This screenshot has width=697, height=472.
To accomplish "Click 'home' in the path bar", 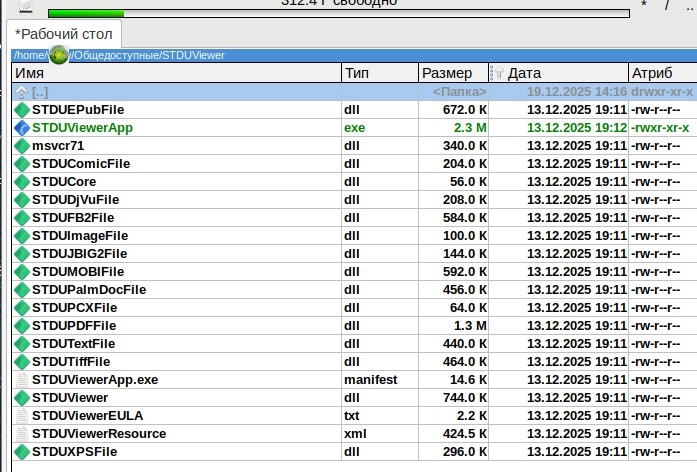I will [x=29, y=55].
